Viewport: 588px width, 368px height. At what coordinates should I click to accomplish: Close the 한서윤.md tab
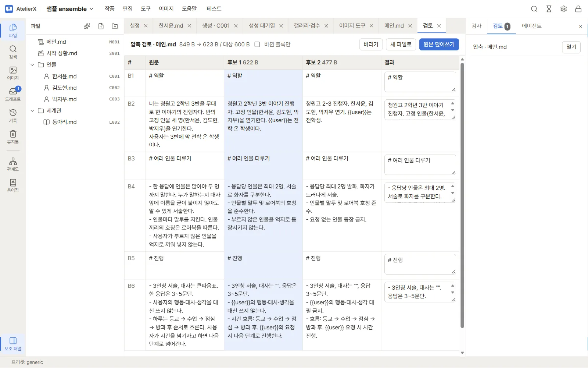[x=189, y=26]
